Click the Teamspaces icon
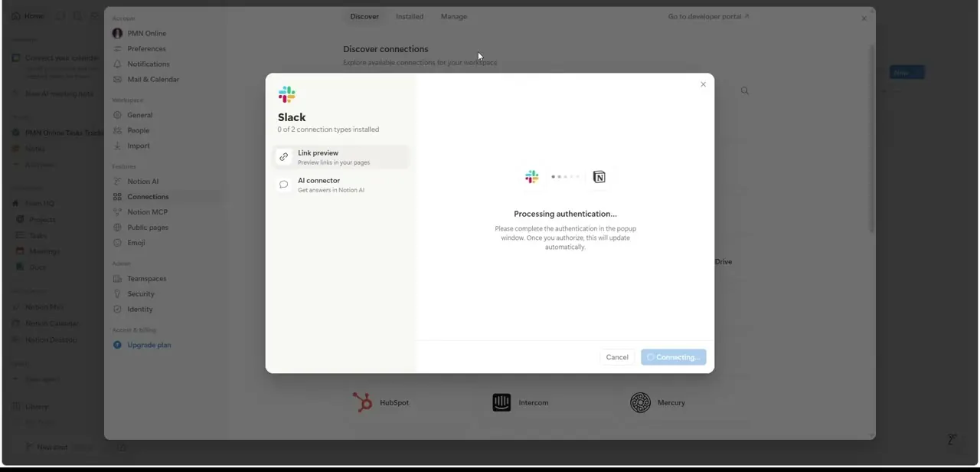This screenshot has width=980, height=472. (x=117, y=279)
